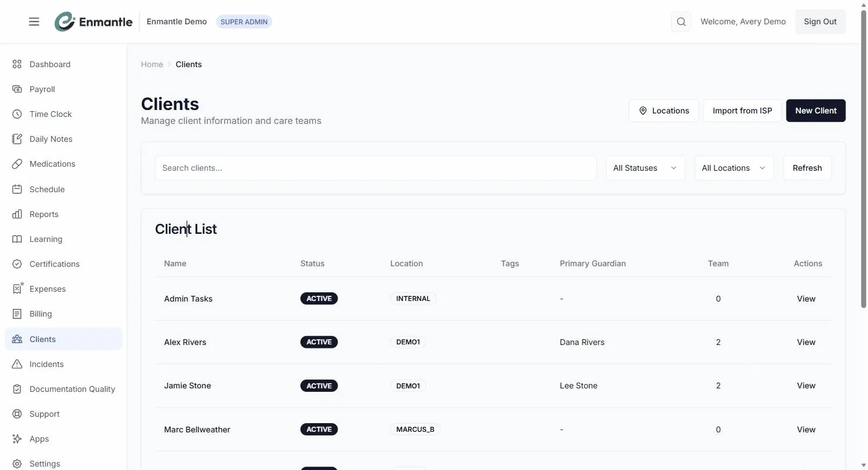
Task: Click the INTERNAL location tag
Action: pyautogui.click(x=413, y=299)
